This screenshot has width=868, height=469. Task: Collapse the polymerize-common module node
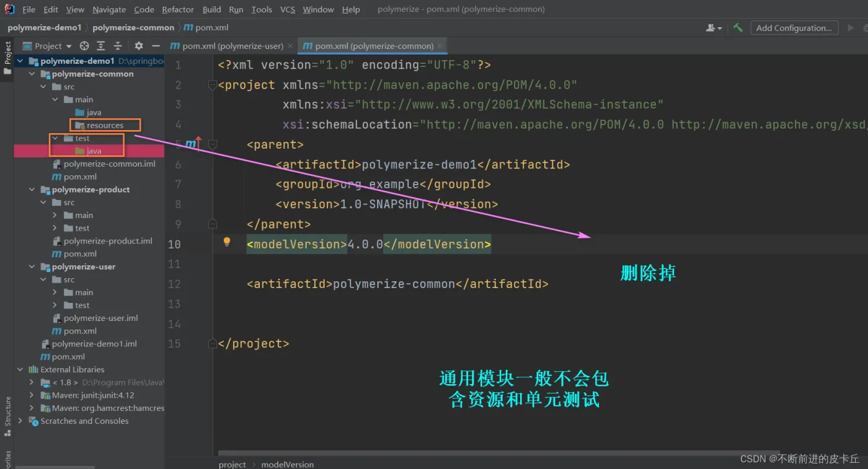[x=32, y=74]
